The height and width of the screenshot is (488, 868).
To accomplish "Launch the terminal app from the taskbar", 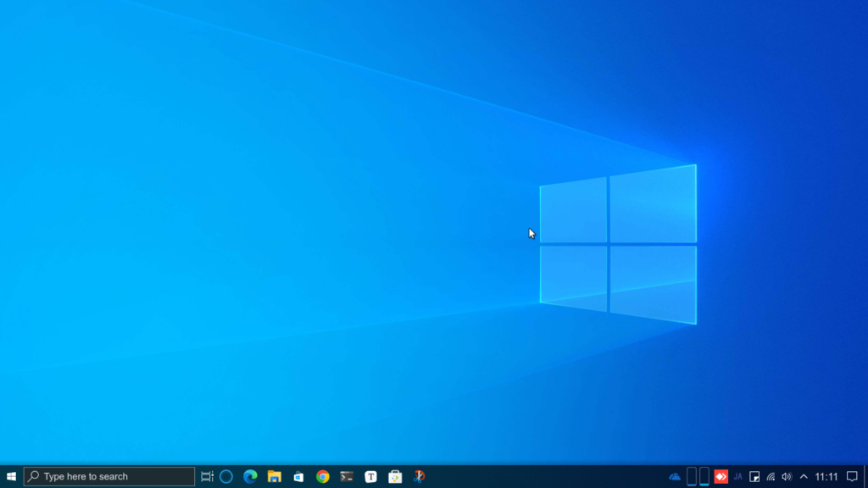I will coord(347,476).
